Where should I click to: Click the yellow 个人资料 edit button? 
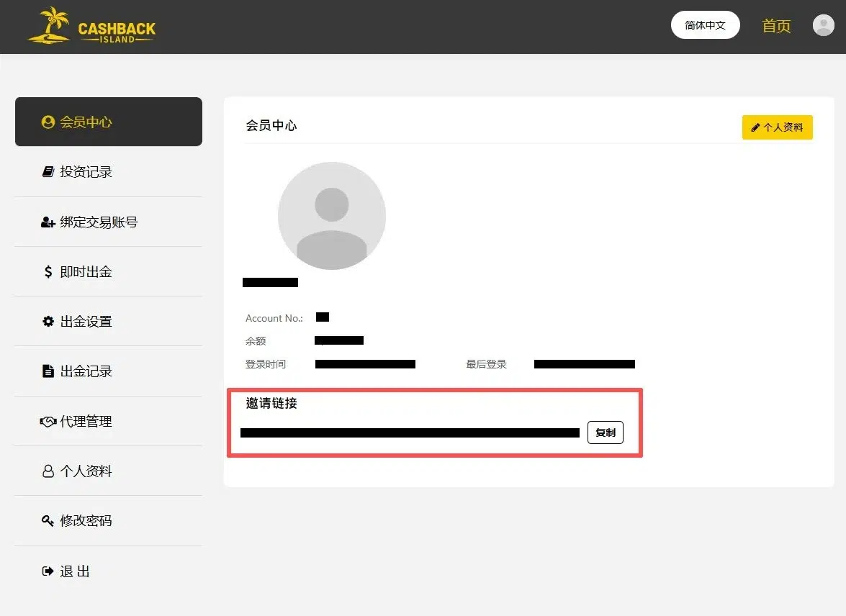tap(778, 127)
